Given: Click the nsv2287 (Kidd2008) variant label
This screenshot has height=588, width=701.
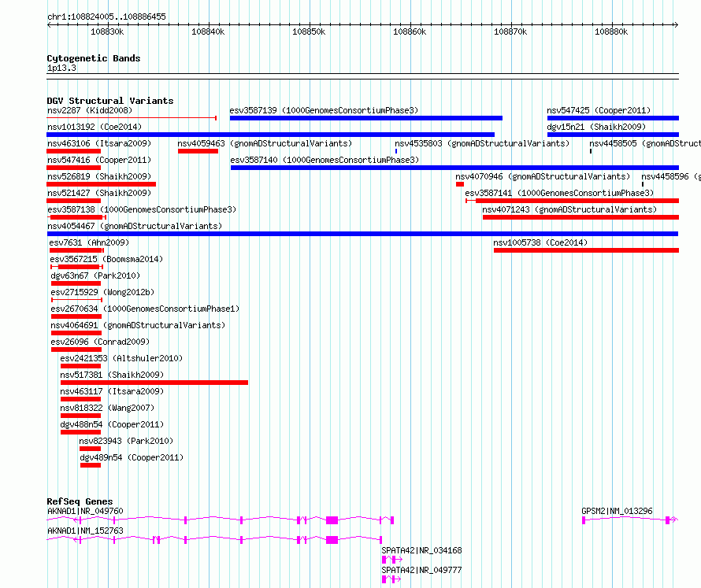Looking at the screenshot, I should 90,110.
